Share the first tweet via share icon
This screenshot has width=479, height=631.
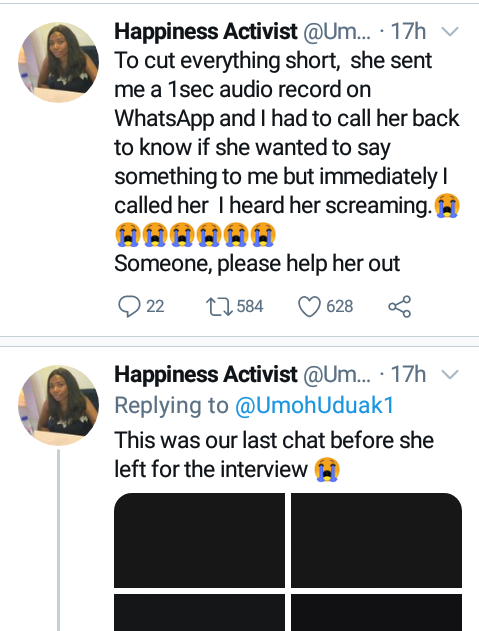point(399,307)
